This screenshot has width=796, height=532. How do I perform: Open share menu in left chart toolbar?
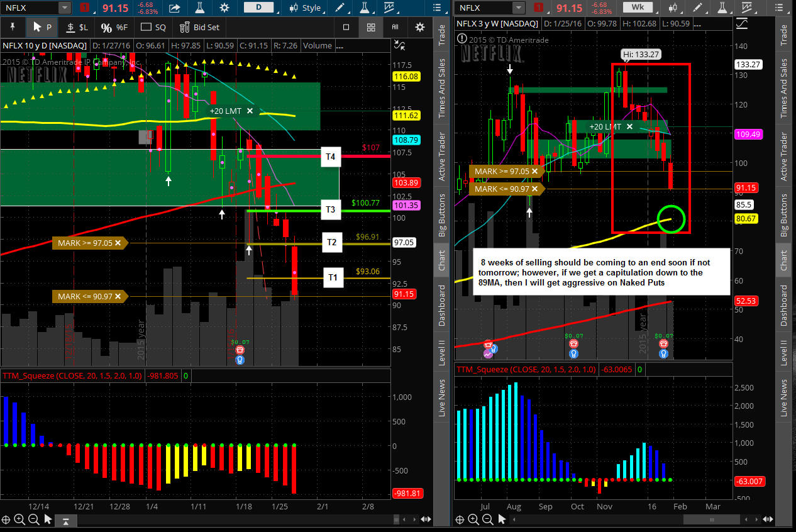(x=174, y=8)
